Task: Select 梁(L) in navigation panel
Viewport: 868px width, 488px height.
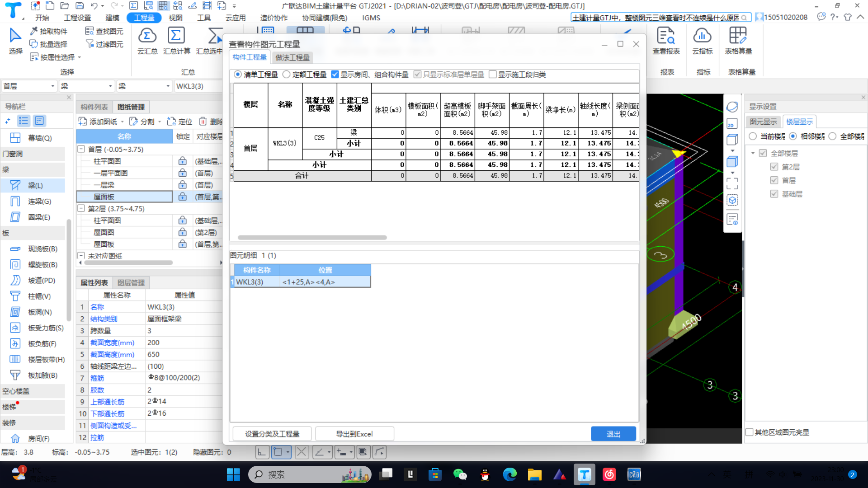Action: click(x=33, y=185)
